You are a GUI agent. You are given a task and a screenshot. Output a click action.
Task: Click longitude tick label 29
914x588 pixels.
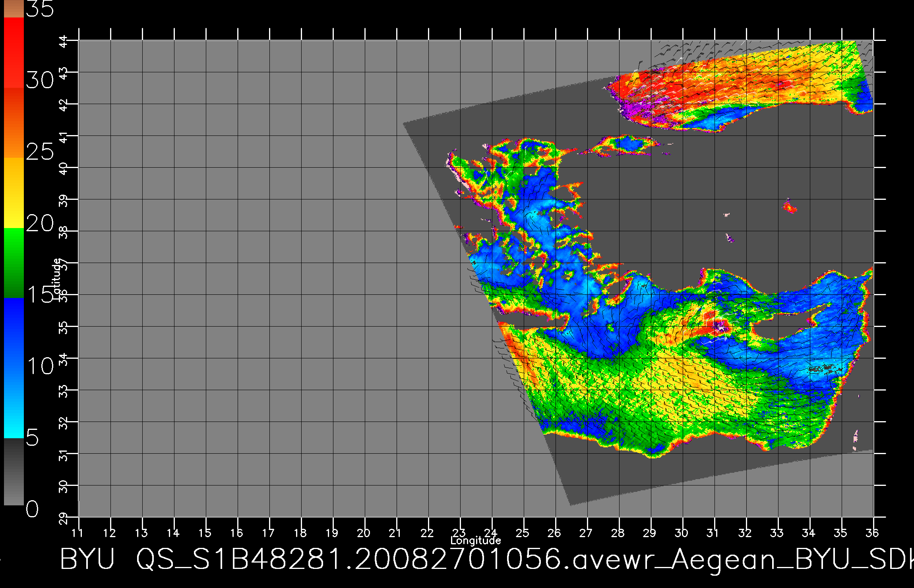(650, 533)
